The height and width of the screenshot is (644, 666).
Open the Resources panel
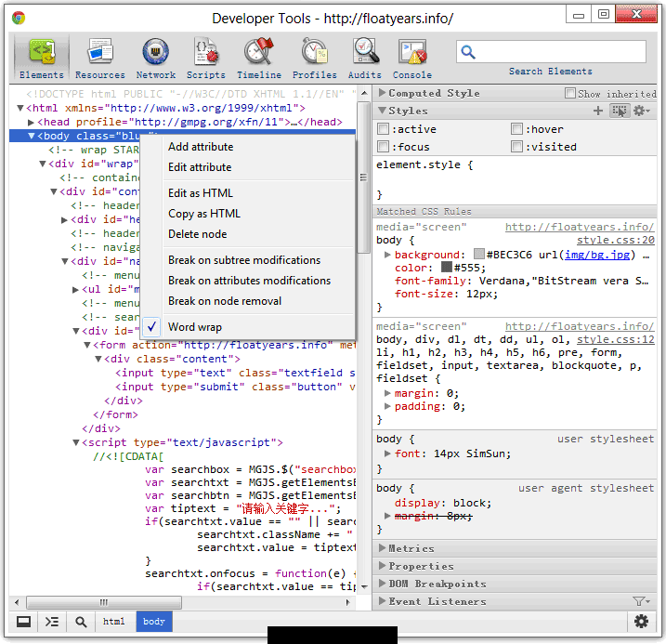[100, 58]
